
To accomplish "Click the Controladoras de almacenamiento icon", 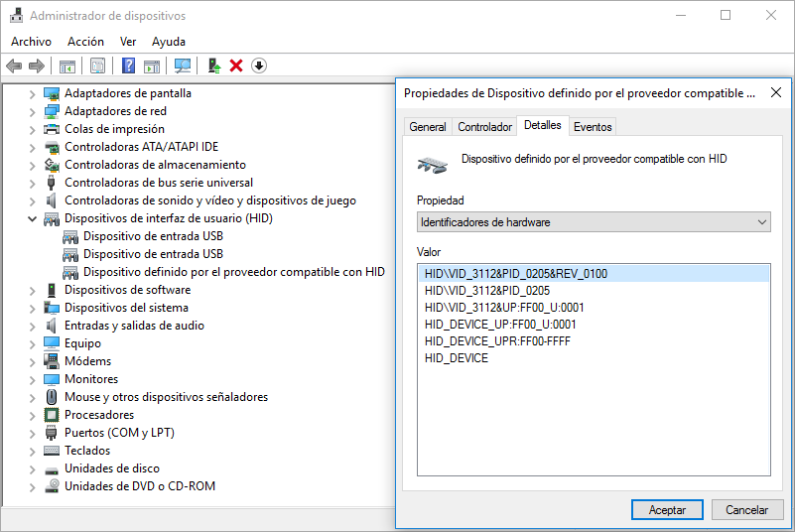I will tap(52, 165).
